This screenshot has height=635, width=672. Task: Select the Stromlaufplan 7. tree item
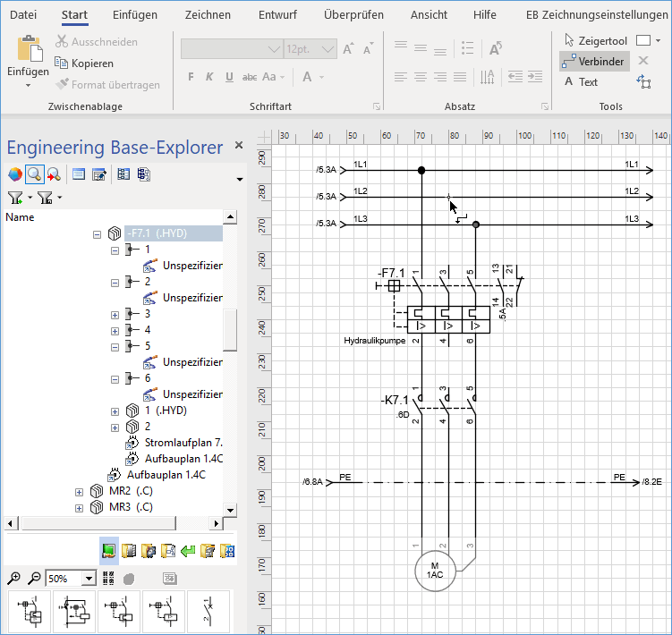pyautogui.click(x=183, y=443)
